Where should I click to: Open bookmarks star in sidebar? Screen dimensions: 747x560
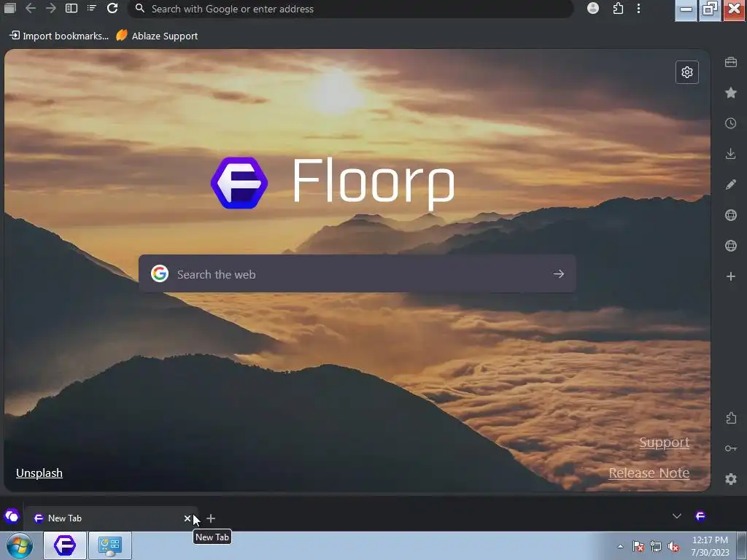point(731,93)
